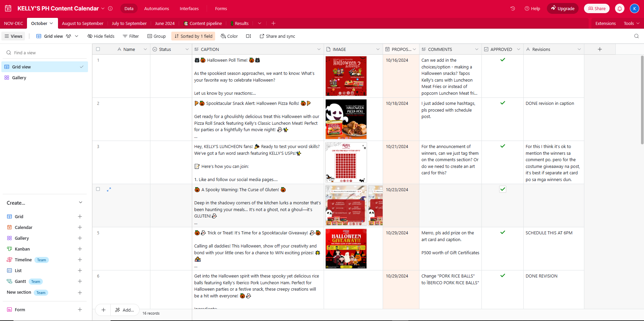This screenshot has width=644, height=321.
Task: Open the October table dropdown
Action: click(x=51, y=23)
